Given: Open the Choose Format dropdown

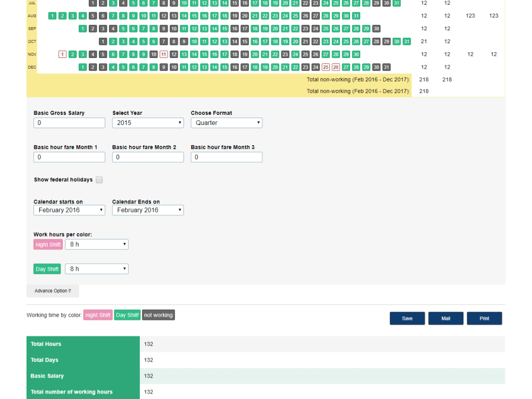Looking at the screenshot, I should pos(227,123).
